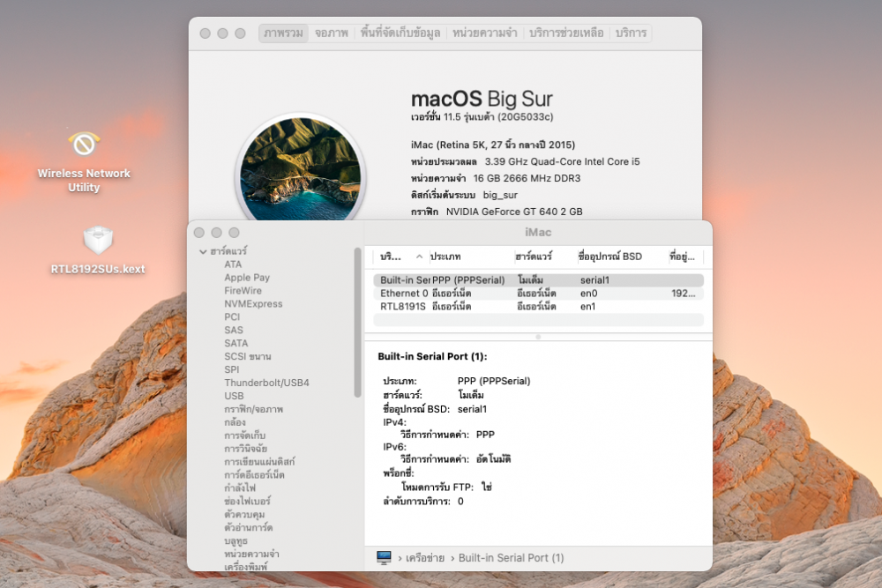Select กล้อง in the sidebar
The height and width of the screenshot is (588, 882).
click(235, 422)
